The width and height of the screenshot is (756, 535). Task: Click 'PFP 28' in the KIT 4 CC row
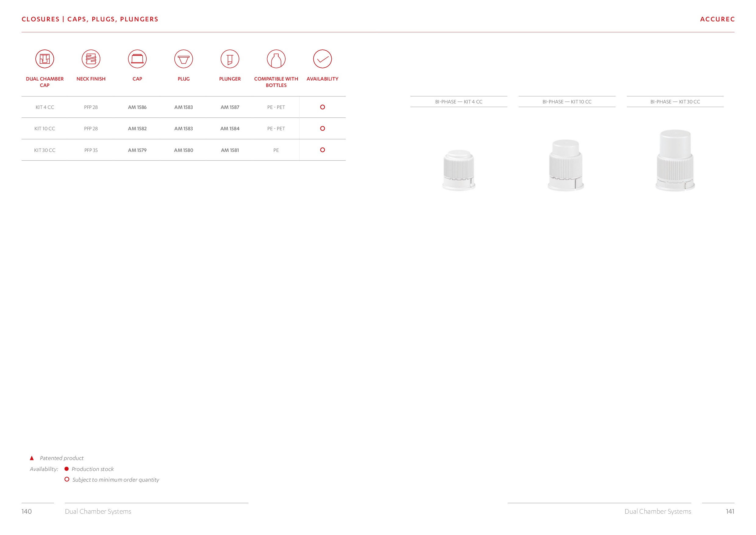coord(91,107)
